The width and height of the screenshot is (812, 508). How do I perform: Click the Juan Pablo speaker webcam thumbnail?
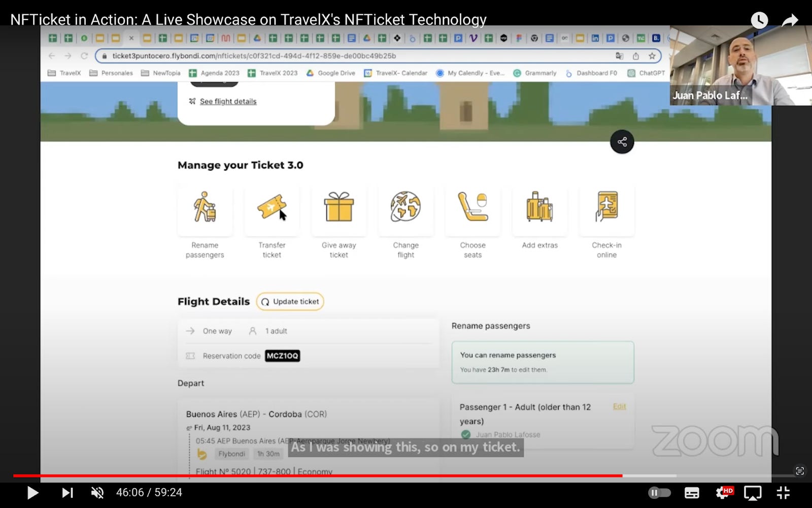(740, 66)
